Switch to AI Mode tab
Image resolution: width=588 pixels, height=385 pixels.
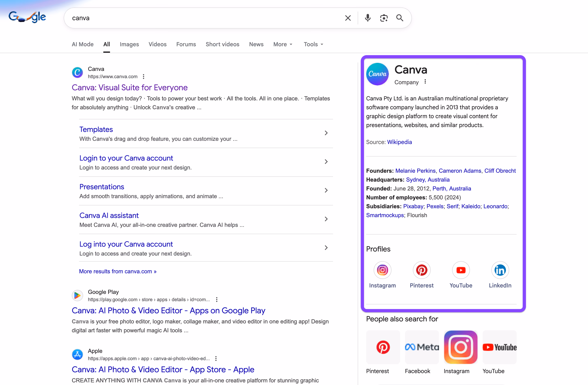[x=82, y=44]
